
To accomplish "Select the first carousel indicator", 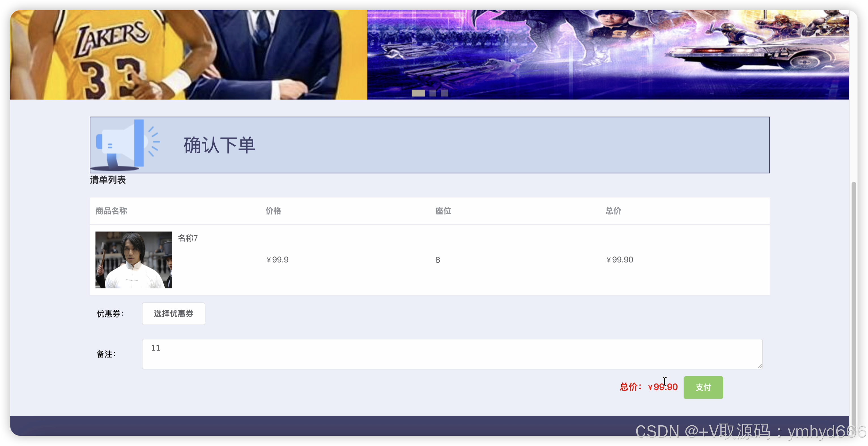I will pyautogui.click(x=418, y=93).
